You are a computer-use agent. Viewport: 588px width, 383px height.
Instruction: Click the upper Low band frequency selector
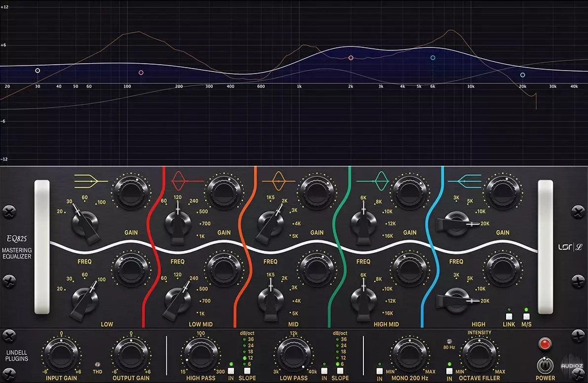[85, 224]
